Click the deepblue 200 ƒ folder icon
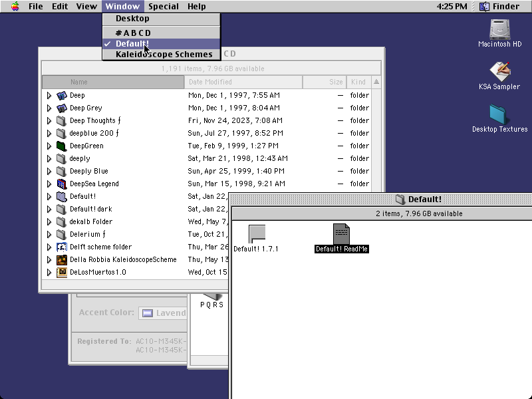The width and height of the screenshot is (532, 399). click(61, 133)
